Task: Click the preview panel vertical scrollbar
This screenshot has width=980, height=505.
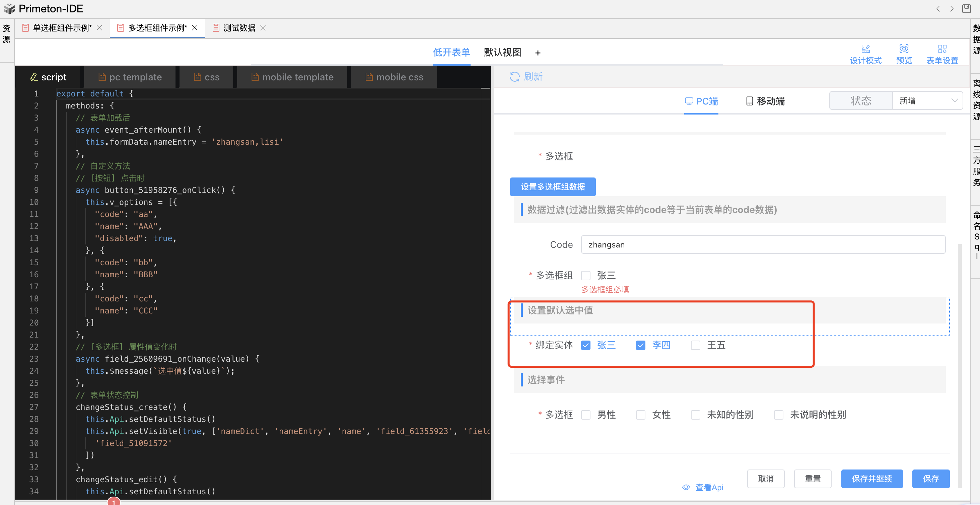Action: click(960, 365)
